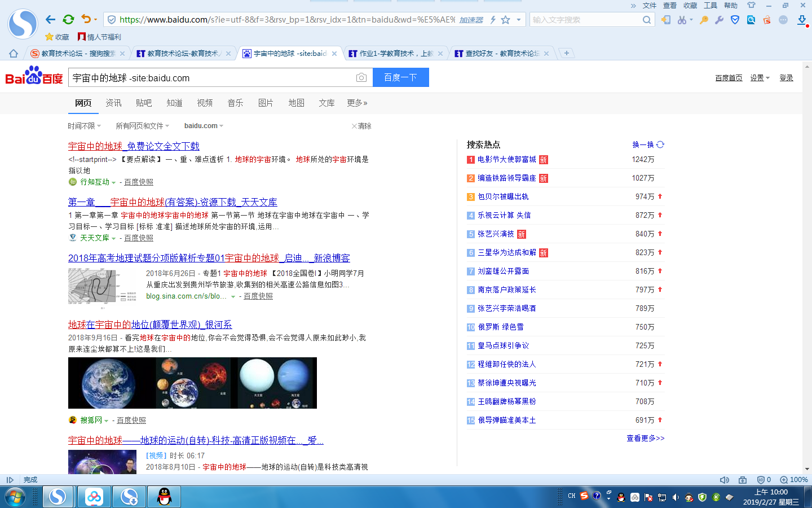812x508 pixels.
Task: Open the 情人节福利 bookmark
Action: tap(99, 37)
